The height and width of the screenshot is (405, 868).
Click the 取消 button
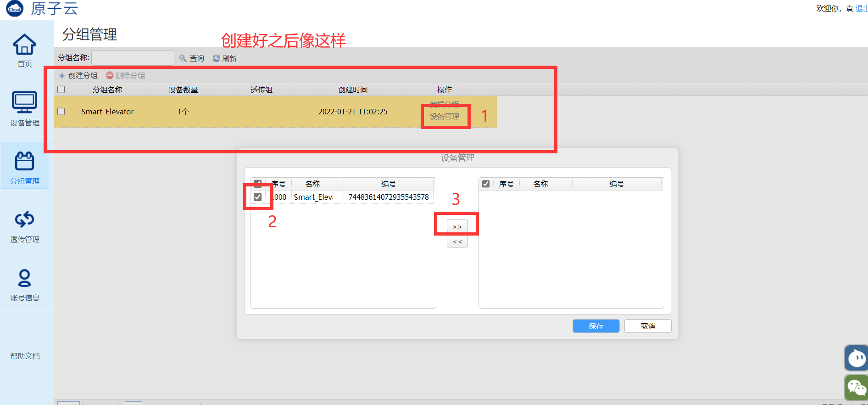pos(648,326)
